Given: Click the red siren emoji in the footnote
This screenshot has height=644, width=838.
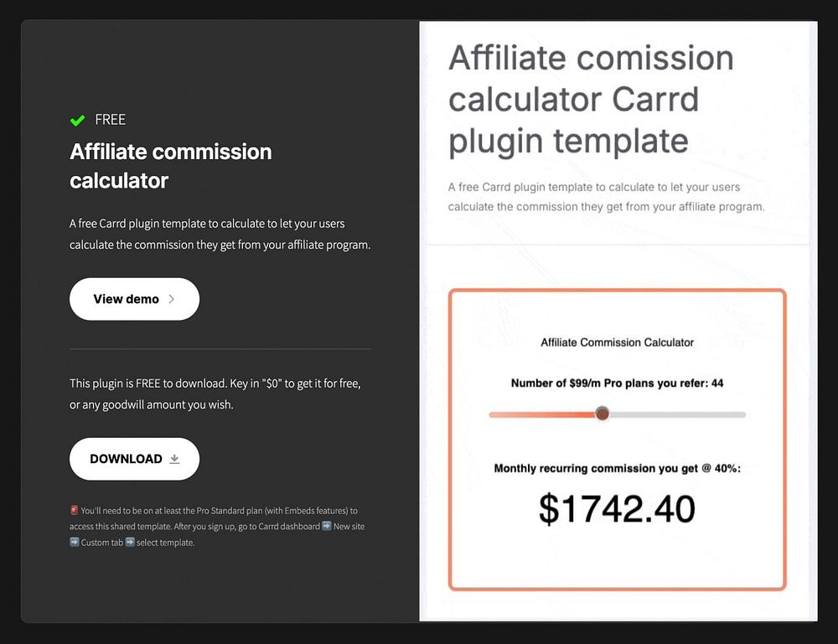Looking at the screenshot, I should pos(75,510).
